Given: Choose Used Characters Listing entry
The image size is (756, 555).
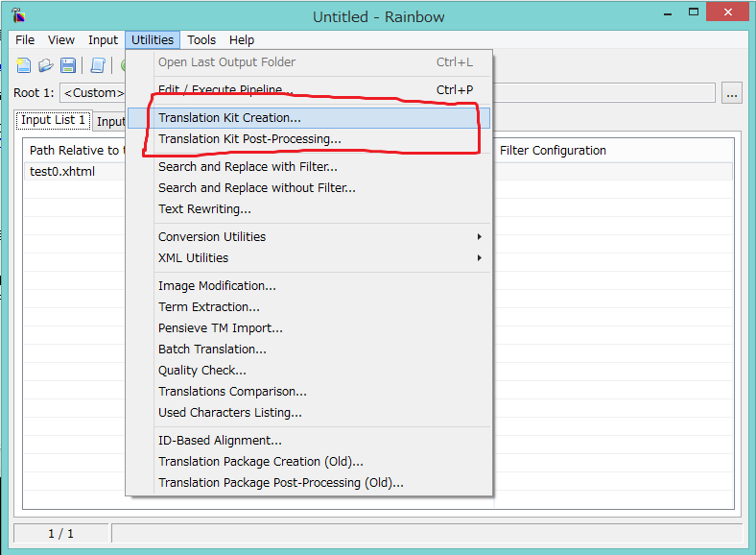Looking at the screenshot, I should click(309, 413).
